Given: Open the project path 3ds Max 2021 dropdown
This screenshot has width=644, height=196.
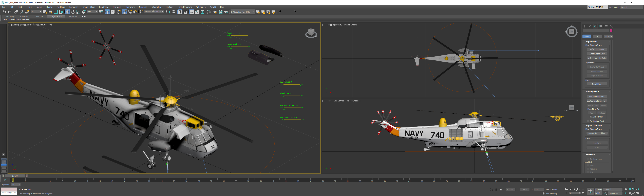Looking at the screenshot, I should [x=243, y=12].
